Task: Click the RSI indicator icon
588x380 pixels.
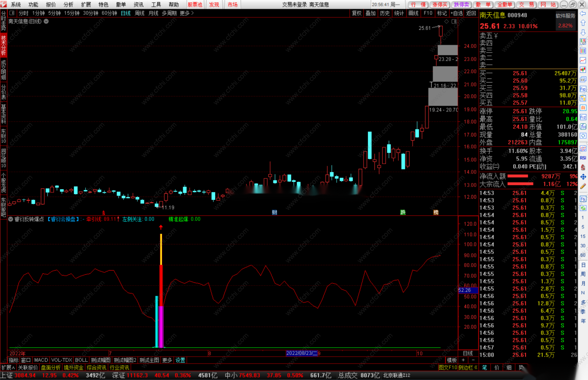Action: pyautogui.click(x=583, y=158)
